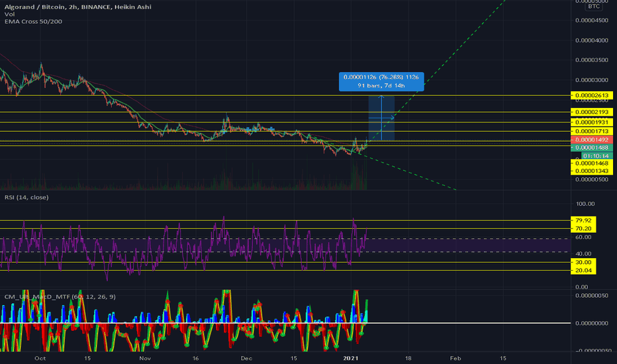
Task: Select the Vol indicator label
Action: [9, 14]
